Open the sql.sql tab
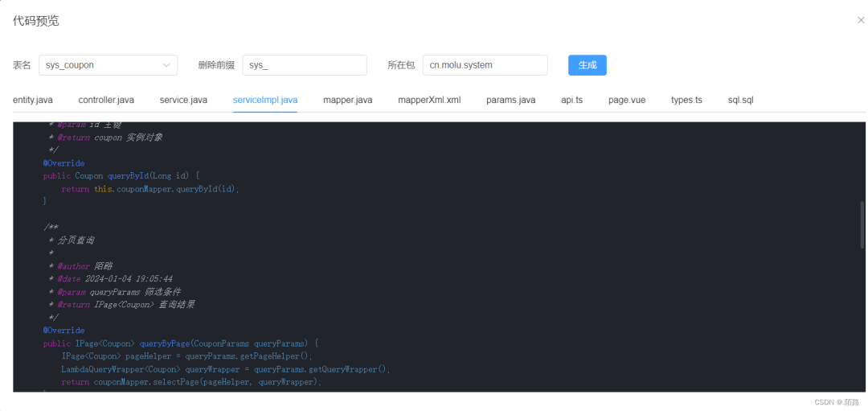Viewport: 868px width, 411px height. [741, 101]
